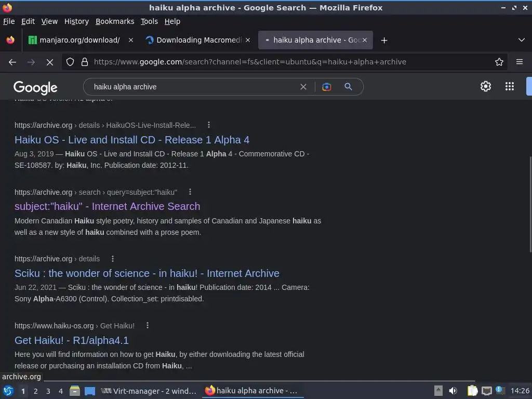Switch to workspace 2

click(36, 391)
